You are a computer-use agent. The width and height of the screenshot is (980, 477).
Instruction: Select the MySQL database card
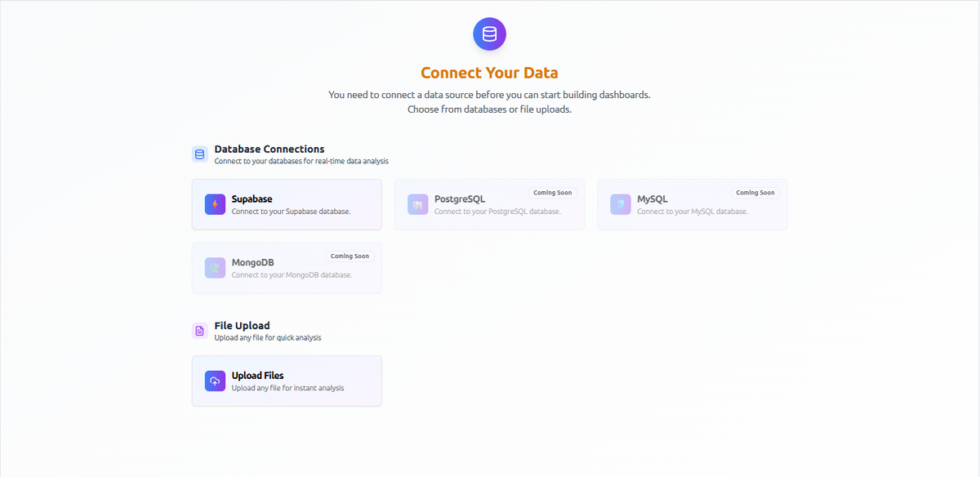click(692, 204)
